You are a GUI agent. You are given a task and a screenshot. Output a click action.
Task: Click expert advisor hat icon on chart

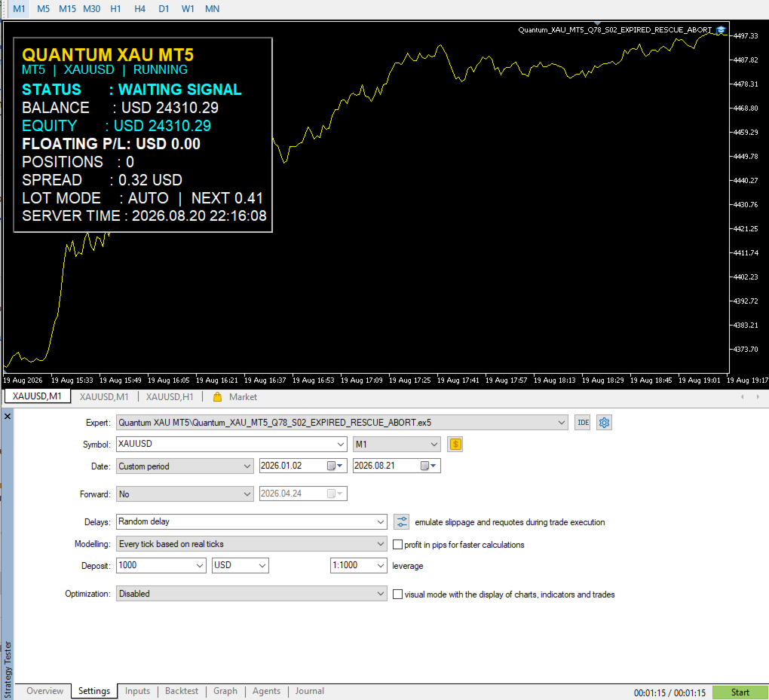click(x=721, y=30)
